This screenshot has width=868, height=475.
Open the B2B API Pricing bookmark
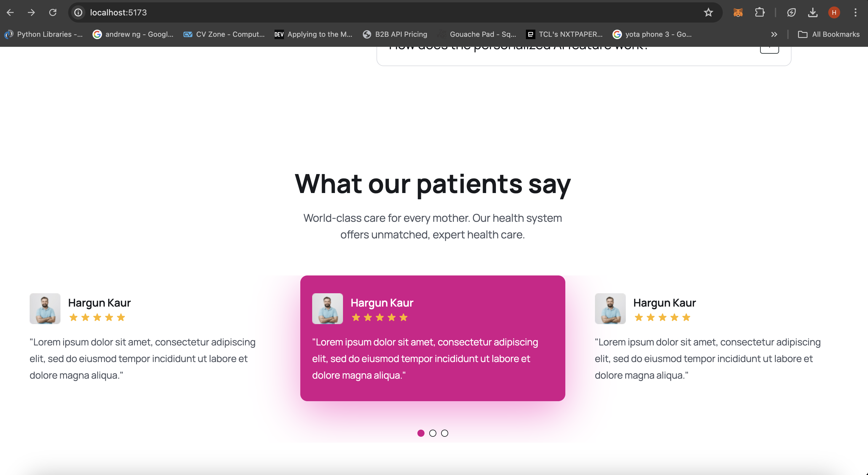pyautogui.click(x=395, y=34)
